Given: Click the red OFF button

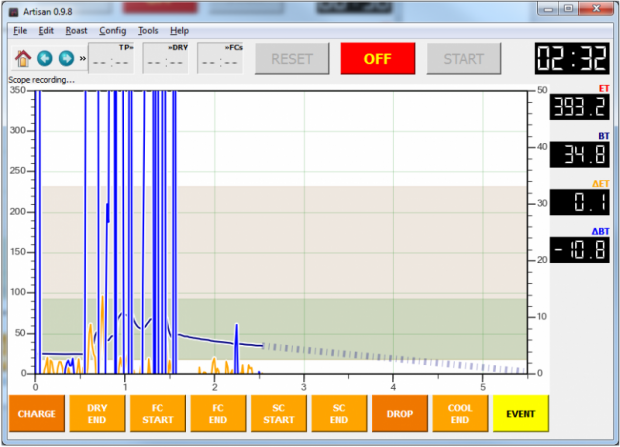Looking at the screenshot, I should [378, 59].
